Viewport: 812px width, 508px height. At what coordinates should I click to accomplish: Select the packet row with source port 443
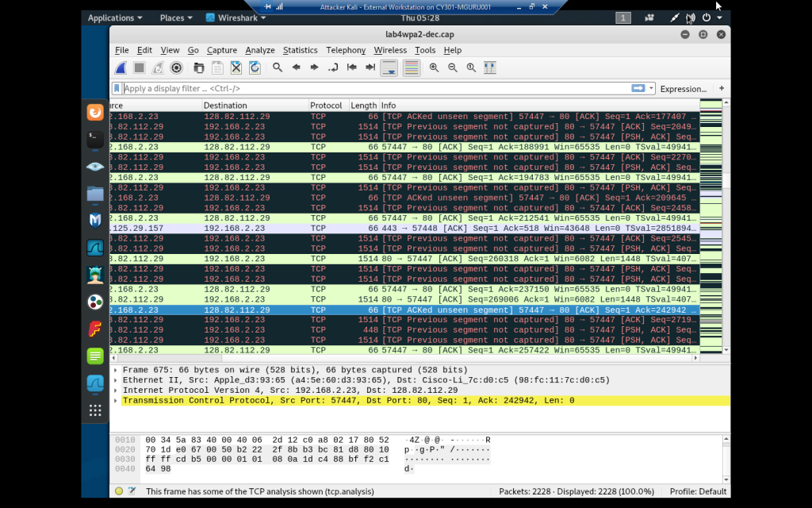[x=404, y=228]
